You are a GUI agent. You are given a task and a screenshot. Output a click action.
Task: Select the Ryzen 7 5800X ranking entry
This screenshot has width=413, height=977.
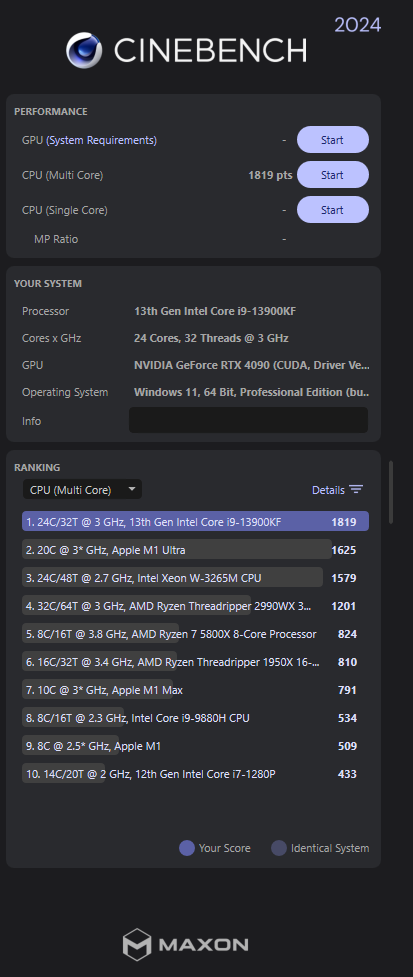click(196, 634)
